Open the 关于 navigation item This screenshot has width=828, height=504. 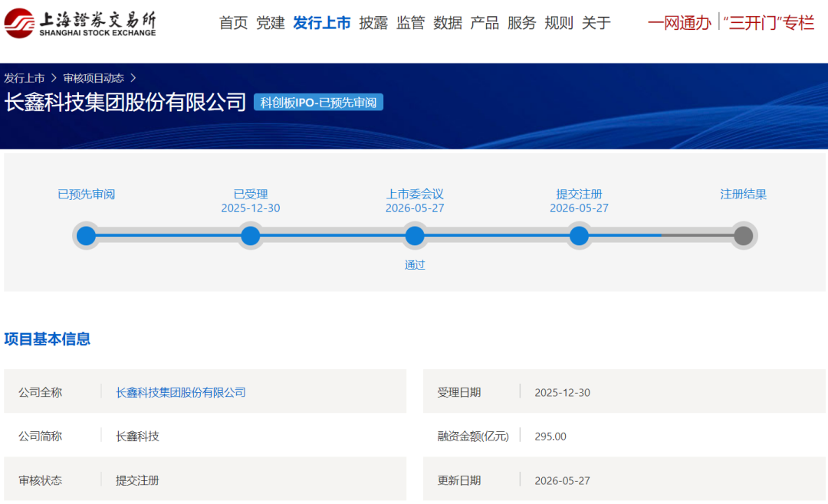tap(596, 23)
